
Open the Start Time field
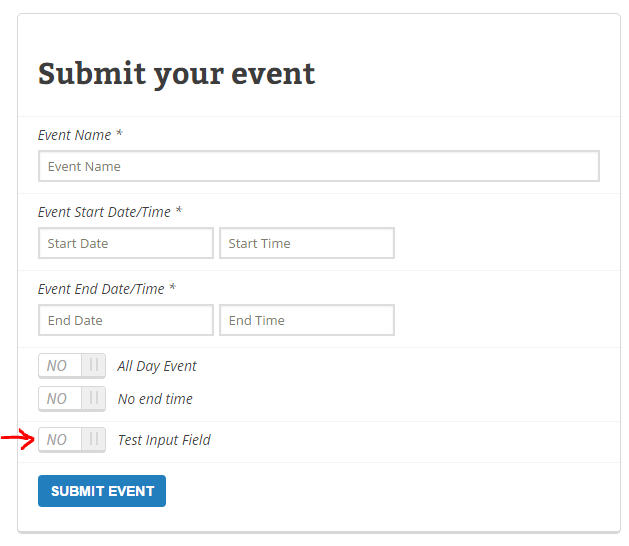pyautogui.click(x=307, y=243)
